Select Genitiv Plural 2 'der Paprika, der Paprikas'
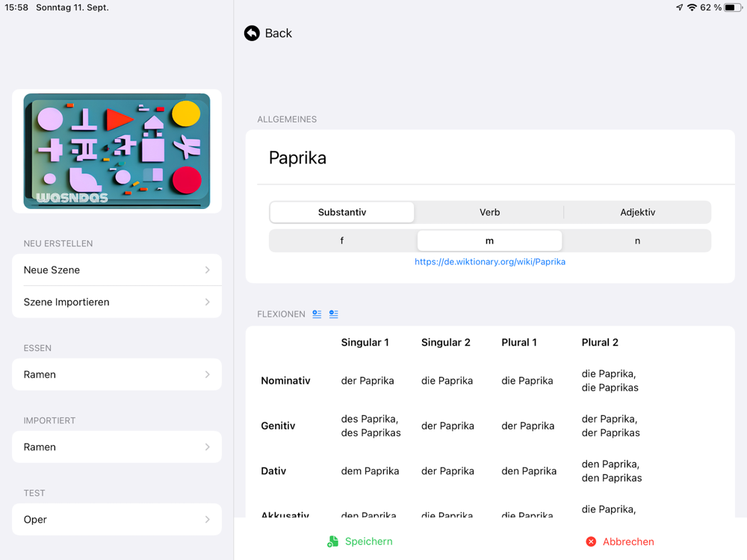The image size is (747, 560). point(611,426)
